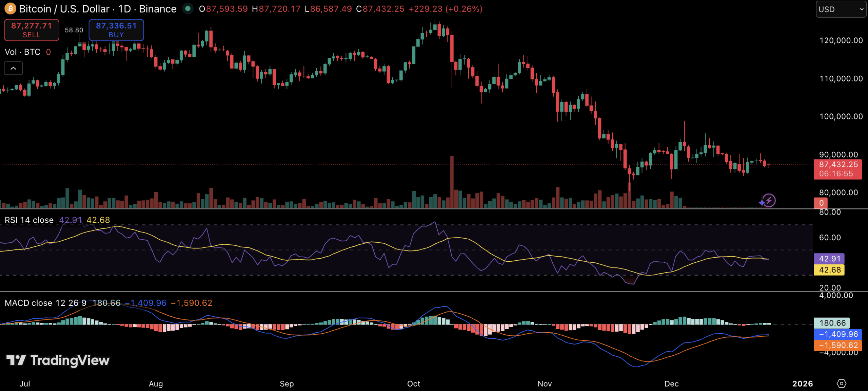
Task: Click the orange Bitcoin logo icon
Action: coord(10,9)
